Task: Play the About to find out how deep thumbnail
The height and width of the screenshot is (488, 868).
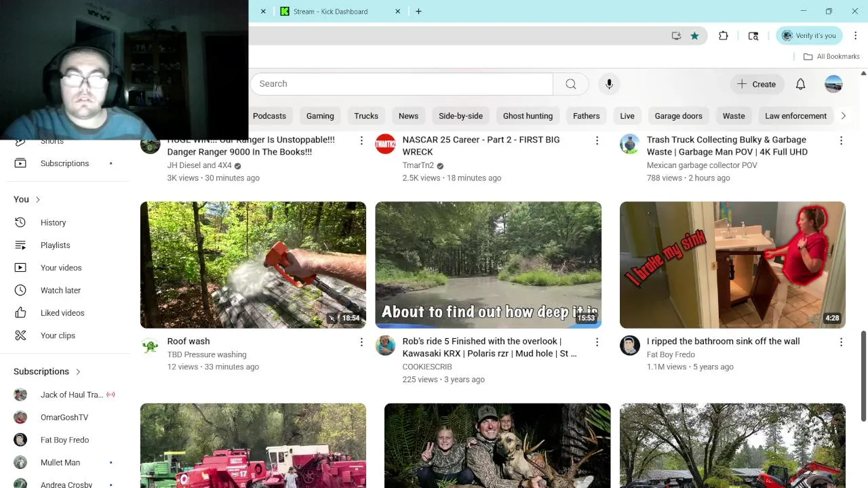Action: point(488,265)
